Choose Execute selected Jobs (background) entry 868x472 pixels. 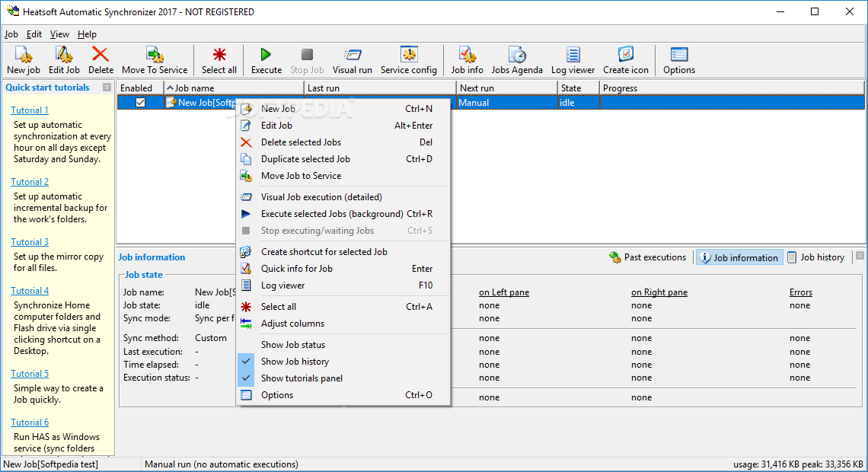(343, 214)
